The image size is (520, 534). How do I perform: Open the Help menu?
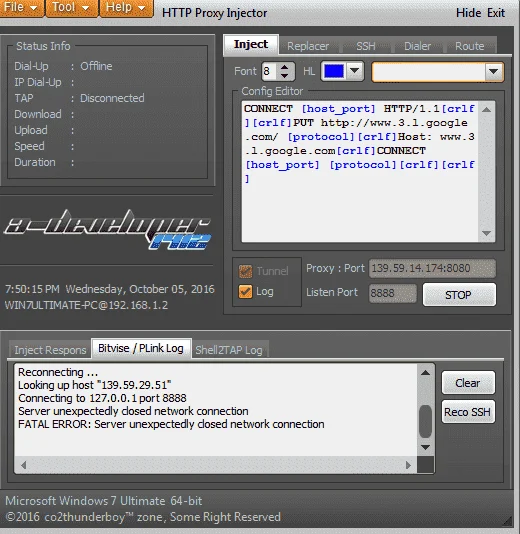126,7
